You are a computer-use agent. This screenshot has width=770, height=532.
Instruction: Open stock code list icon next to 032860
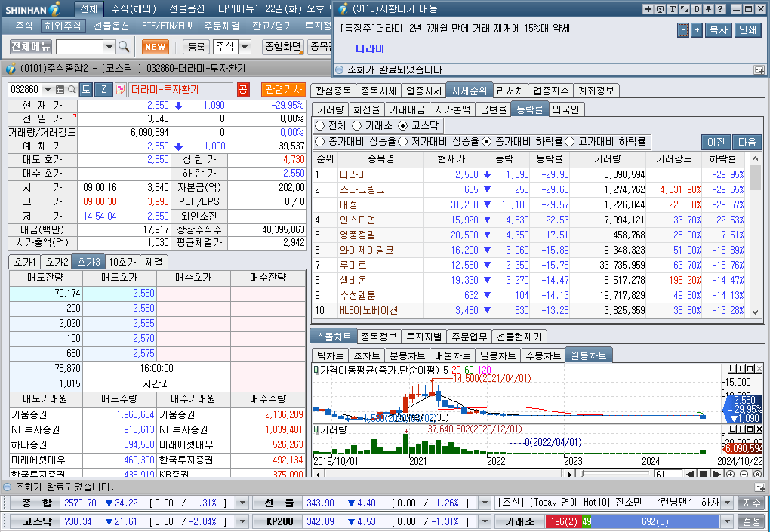pyautogui.click(x=60, y=89)
